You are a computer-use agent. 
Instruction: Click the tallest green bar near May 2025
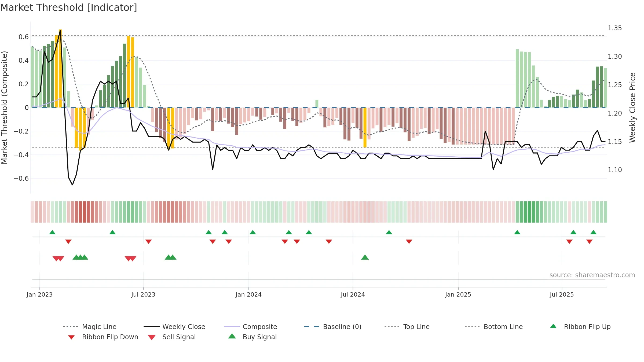[517, 79]
